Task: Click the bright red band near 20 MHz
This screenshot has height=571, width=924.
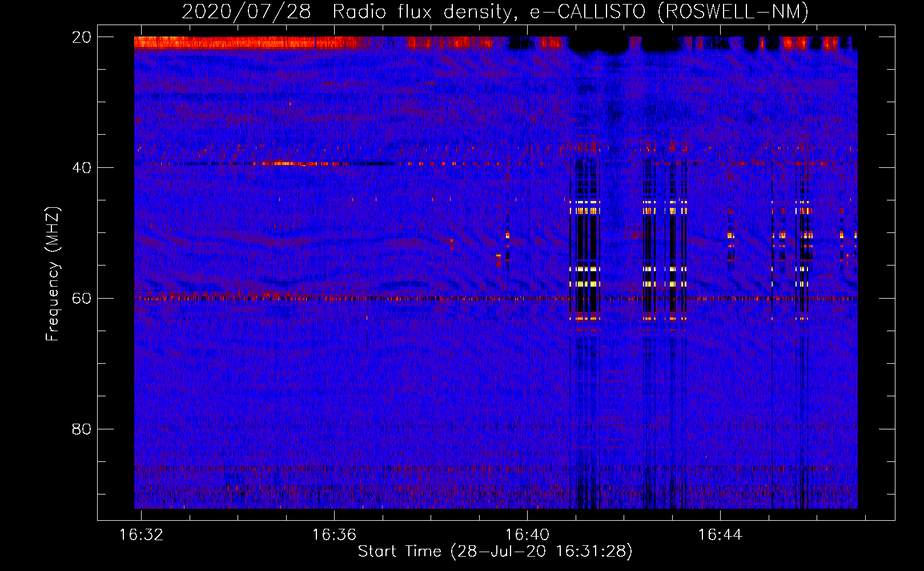Action: click(246, 43)
